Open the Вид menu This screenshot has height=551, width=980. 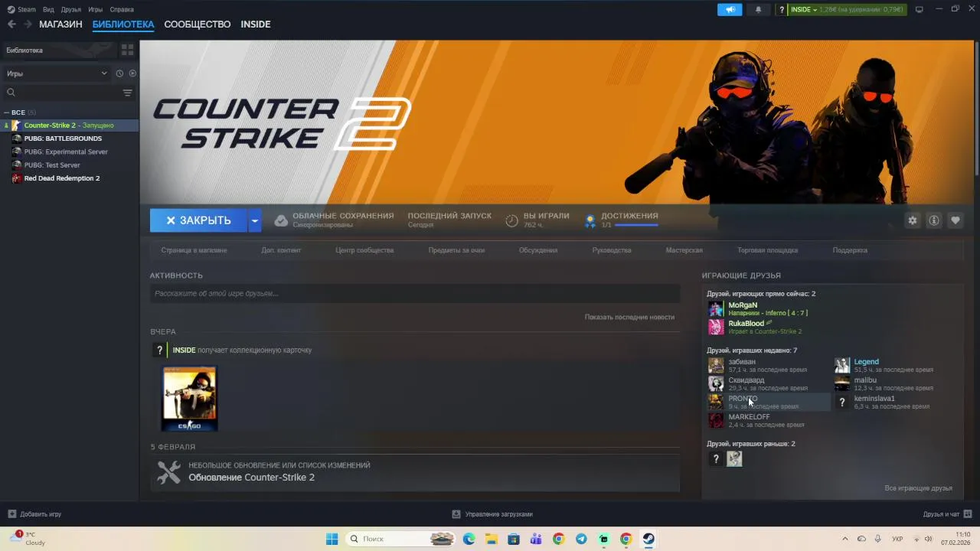click(49, 9)
